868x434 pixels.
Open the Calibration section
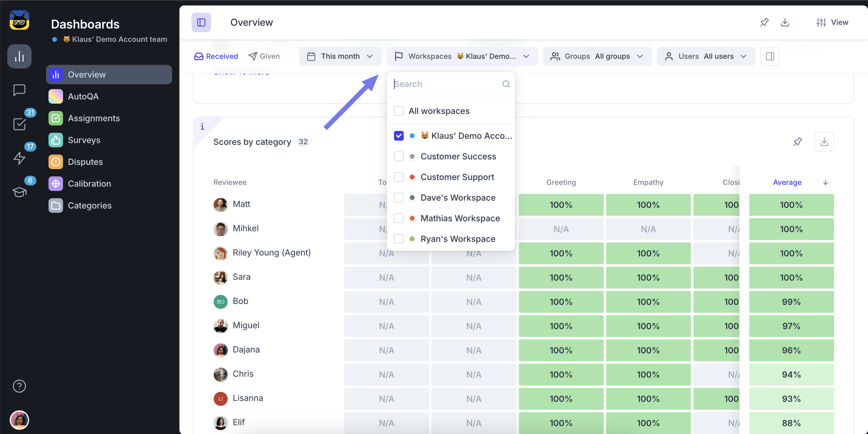tap(89, 183)
